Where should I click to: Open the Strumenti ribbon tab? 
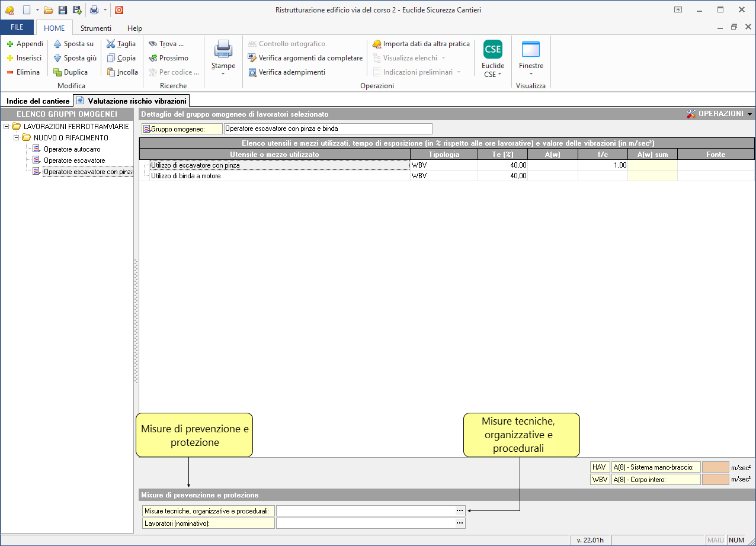pos(95,28)
